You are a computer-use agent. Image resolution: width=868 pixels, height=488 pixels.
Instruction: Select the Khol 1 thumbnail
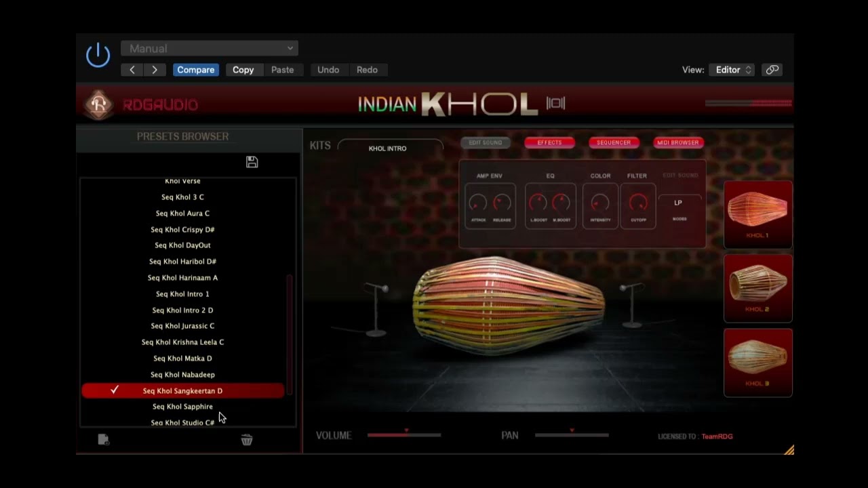click(757, 214)
